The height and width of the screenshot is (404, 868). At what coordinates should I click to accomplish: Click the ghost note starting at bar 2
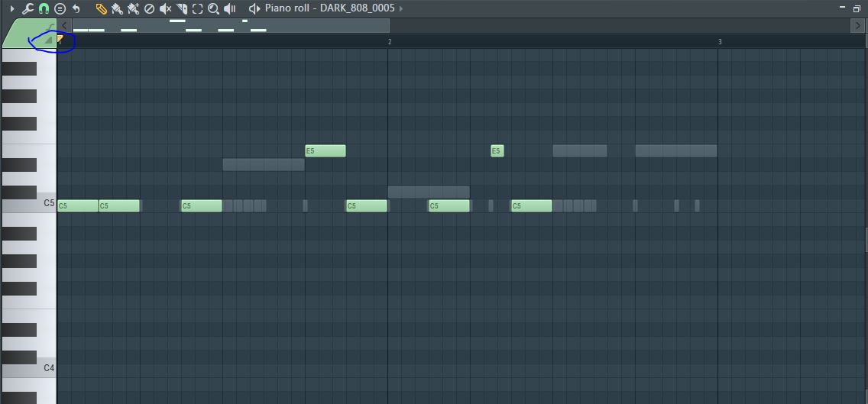429,192
